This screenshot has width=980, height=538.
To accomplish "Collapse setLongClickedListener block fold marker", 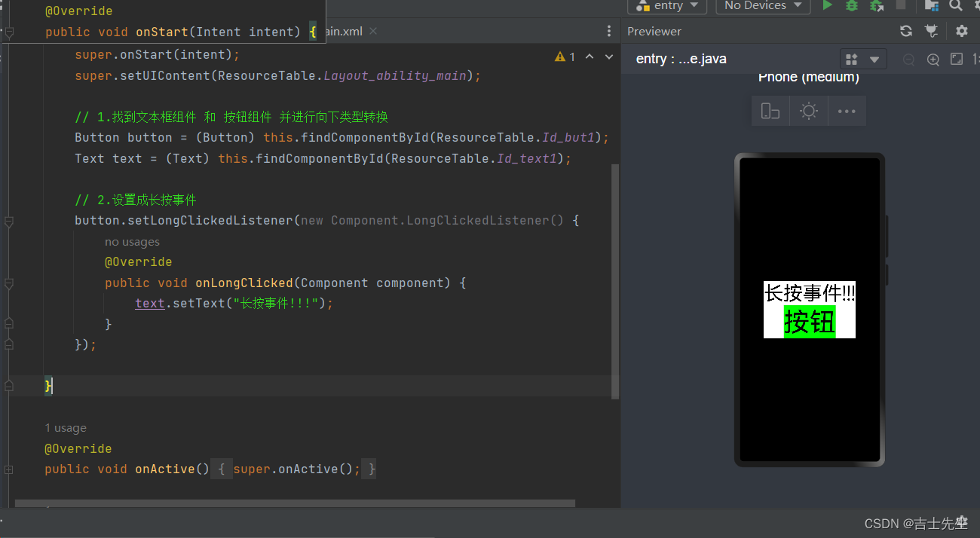I will [9, 222].
